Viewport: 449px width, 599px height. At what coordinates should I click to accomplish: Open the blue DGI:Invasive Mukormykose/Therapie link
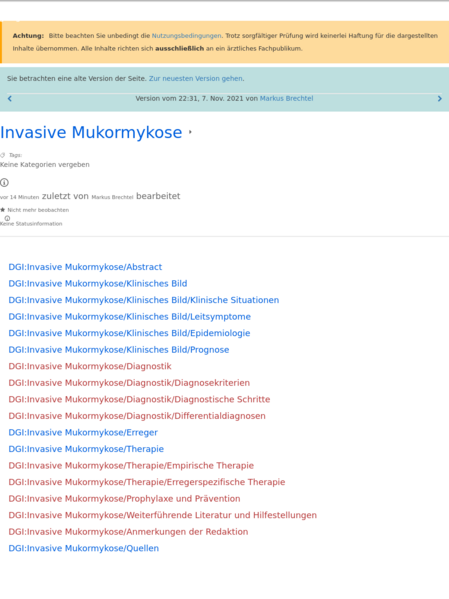pyautogui.click(x=86, y=449)
